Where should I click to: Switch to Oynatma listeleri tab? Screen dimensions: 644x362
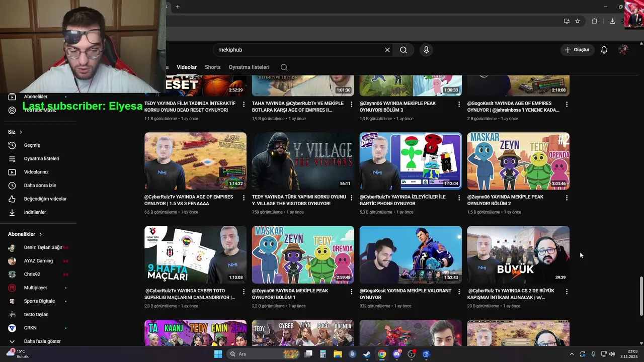coord(249,67)
